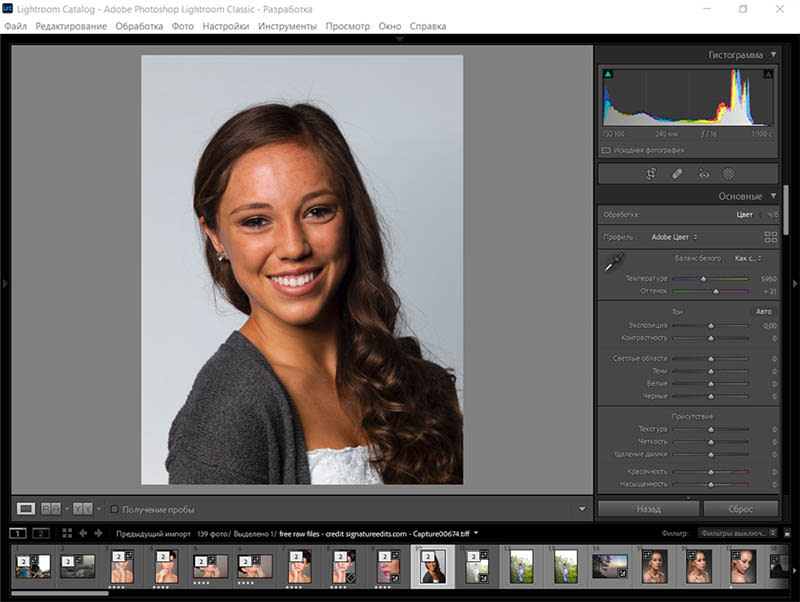
Task: Toggle highlight clipping indicator in histogram
Action: coord(768,74)
